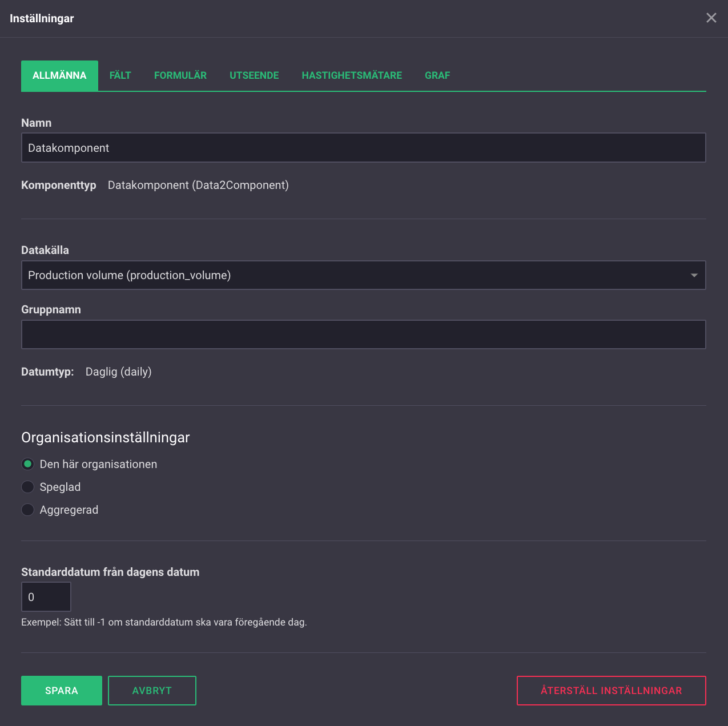Viewport: 728px width, 726px height.
Task: Click the Standarddatum number field
Action: click(x=46, y=597)
